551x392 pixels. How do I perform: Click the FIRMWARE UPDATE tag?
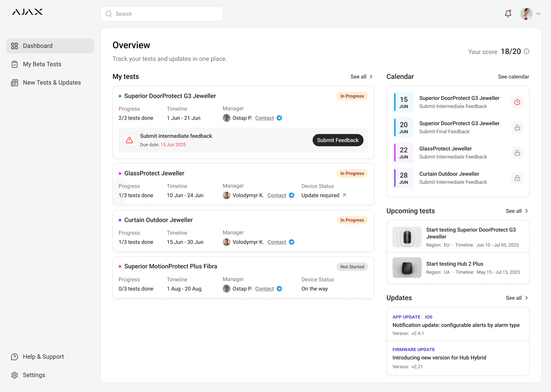point(414,350)
